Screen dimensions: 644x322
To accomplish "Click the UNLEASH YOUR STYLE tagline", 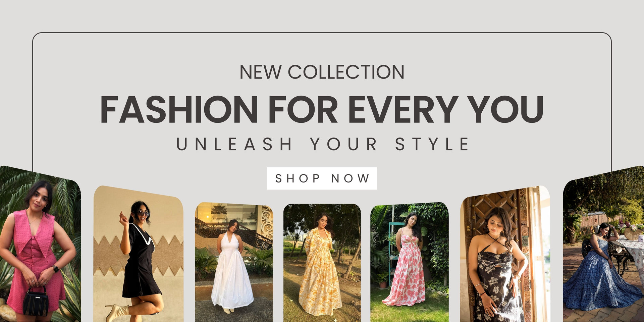I will (x=322, y=144).
